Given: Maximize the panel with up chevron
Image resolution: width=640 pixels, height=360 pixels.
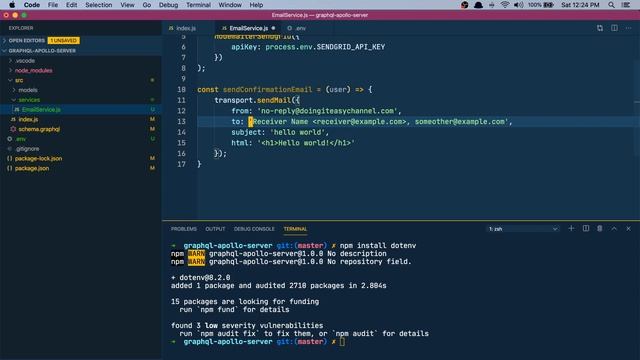Looking at the screenshot, I should [614, 229].
